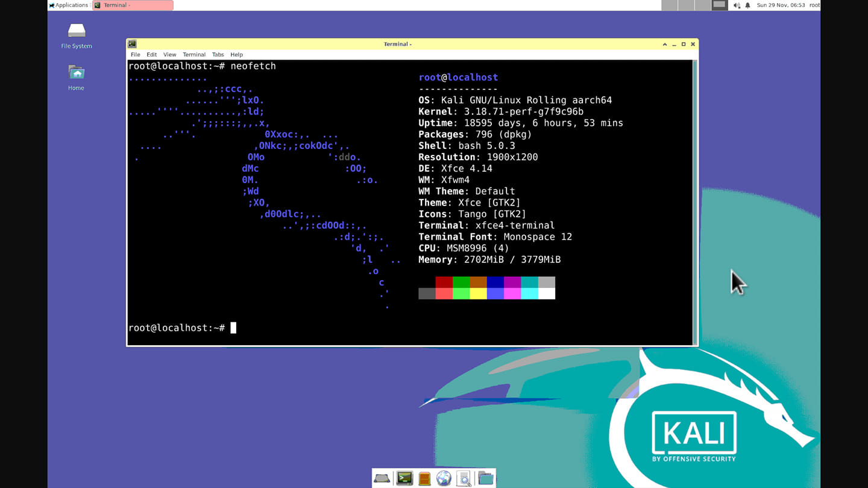Open the Home folder desktop icon
This screenshot has width=868, height=488.
click(76, 78)
